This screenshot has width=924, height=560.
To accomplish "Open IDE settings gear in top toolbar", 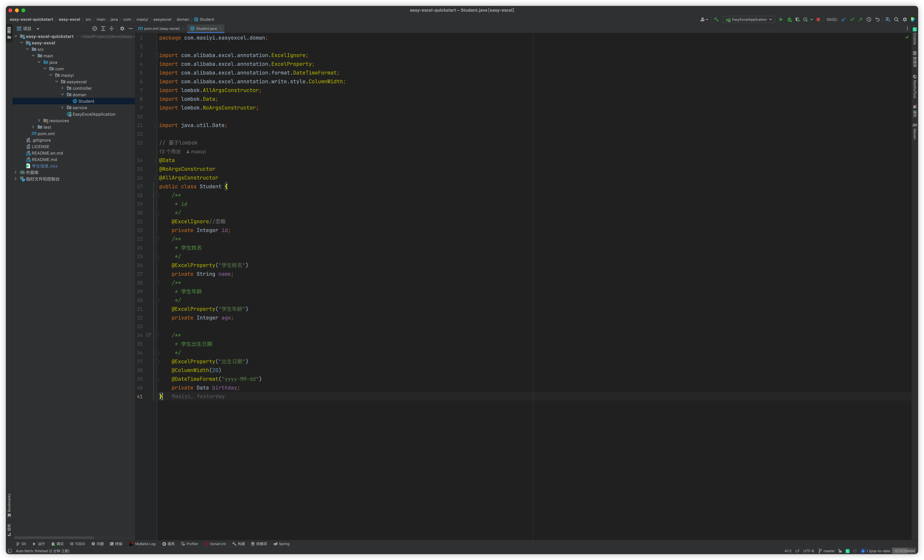I will pyautogui.click(x=905, y=19).
